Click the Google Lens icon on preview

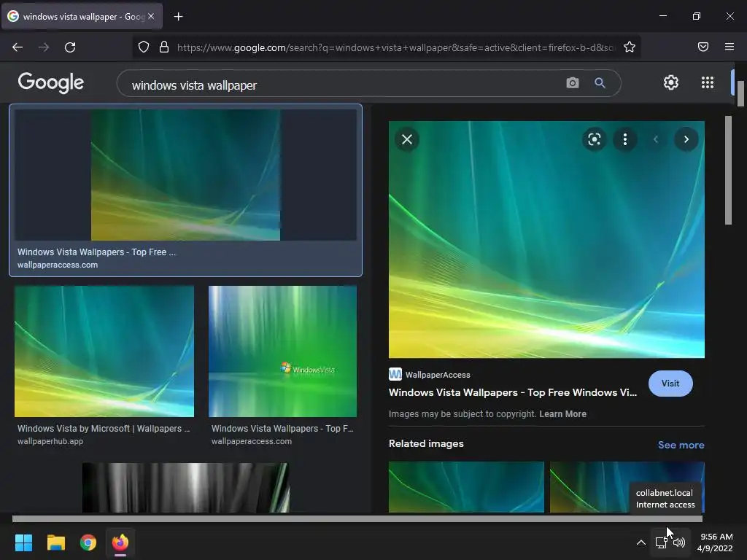click(594, 139)
